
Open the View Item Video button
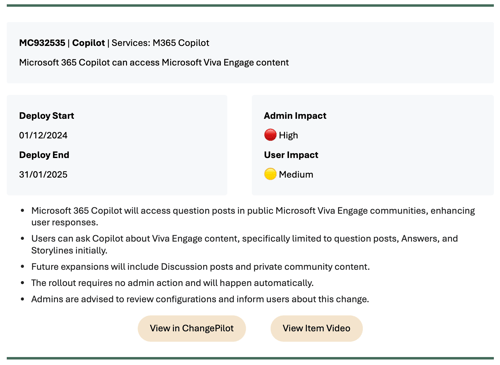point(316,328)
